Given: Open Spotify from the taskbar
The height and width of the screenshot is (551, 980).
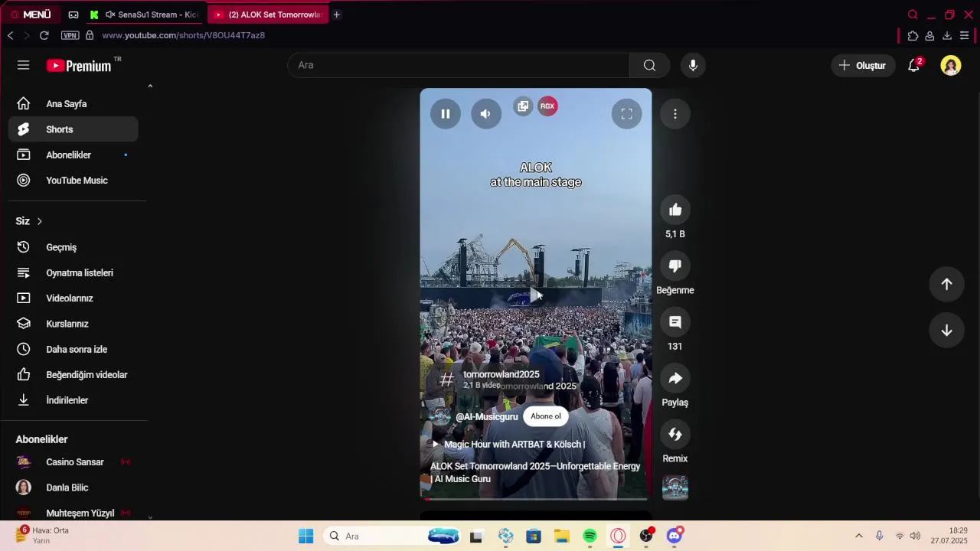Looking at the screenshot, I should [x=590, y=536].
